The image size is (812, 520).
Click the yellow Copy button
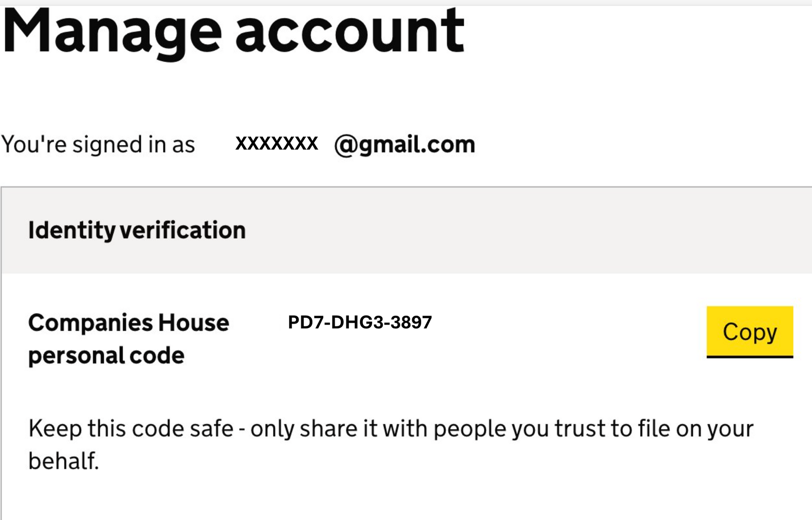[749, 332]
